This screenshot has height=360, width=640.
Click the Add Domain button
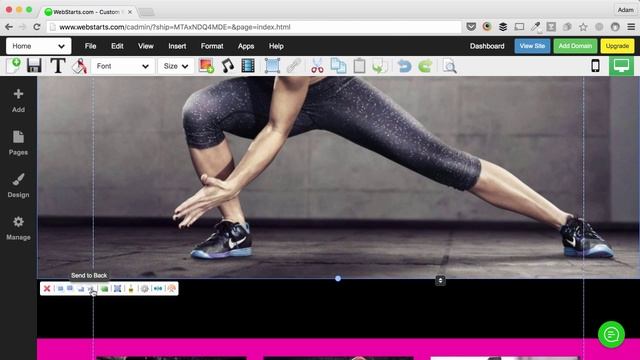[575, 46]
